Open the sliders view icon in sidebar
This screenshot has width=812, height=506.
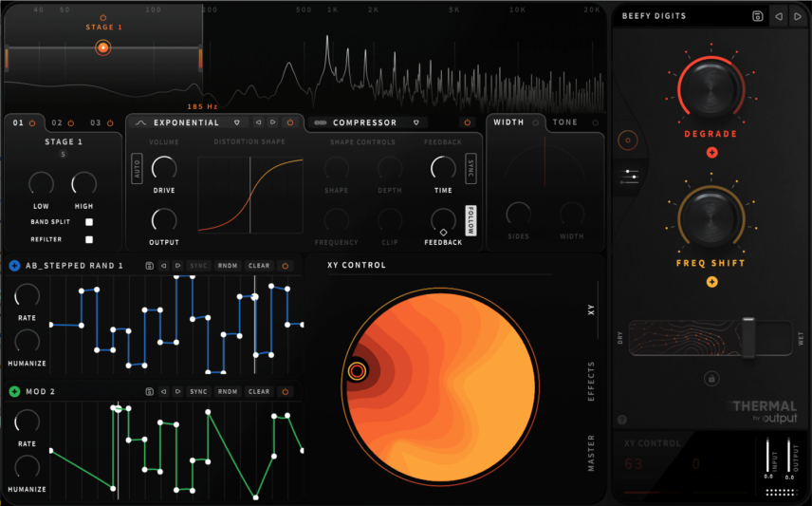(x=628, y=177)
